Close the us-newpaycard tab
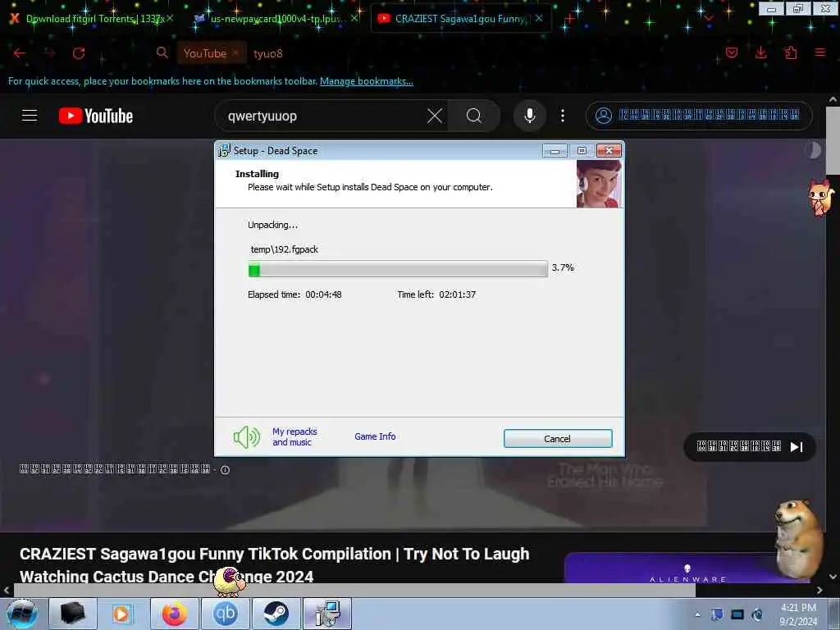This screenshot has height=630, width=840. coord(354,18)
